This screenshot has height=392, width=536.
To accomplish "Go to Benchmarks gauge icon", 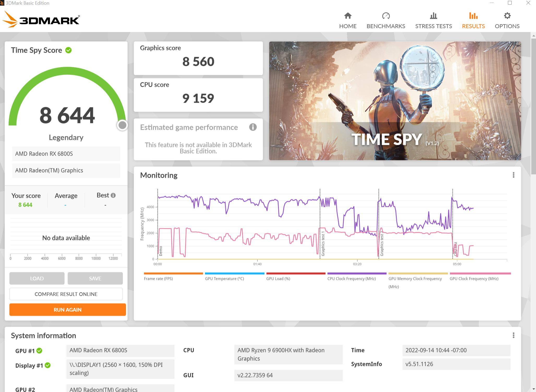I will (386, 16).
